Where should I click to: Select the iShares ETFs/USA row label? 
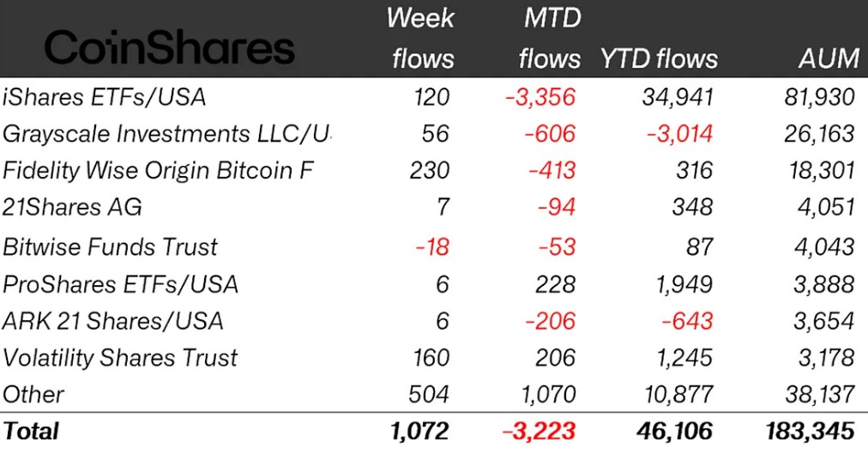coord(104,97)
